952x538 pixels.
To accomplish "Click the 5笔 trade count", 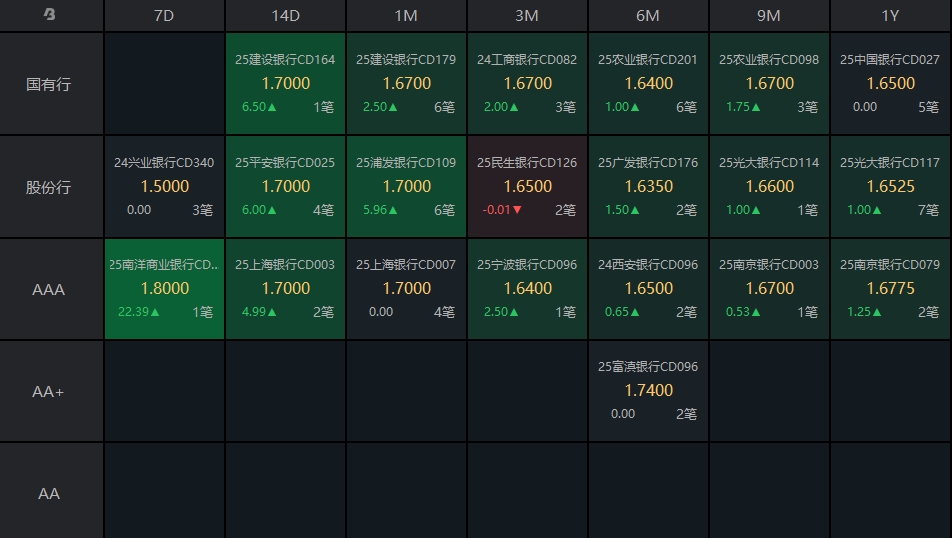I will 928,107.
